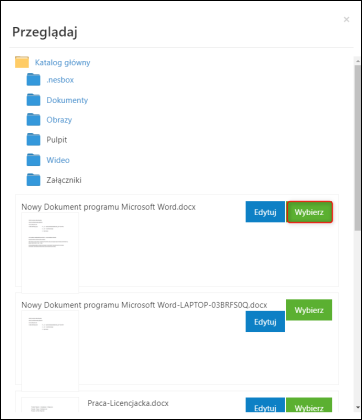
Task: Click Edytuj for Nowy Dokument Microsoft Word.docx
Action: pos(265,212)
